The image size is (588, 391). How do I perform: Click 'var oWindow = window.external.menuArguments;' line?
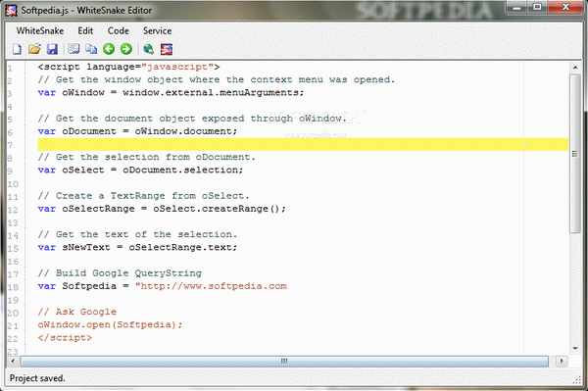171,92
